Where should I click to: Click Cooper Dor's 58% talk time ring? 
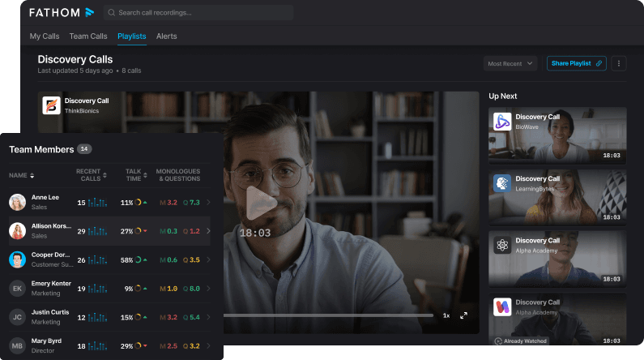click(138, 259)
